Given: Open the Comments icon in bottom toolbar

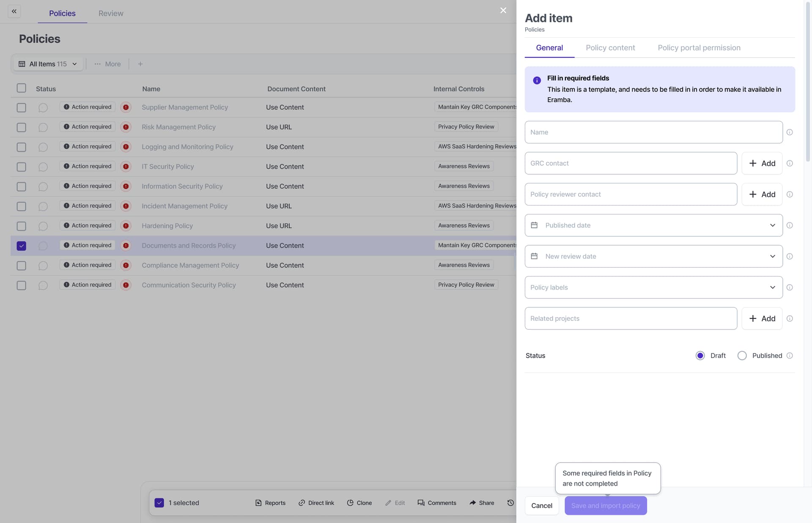Looking at the screenshot, I should coord(421,503).
